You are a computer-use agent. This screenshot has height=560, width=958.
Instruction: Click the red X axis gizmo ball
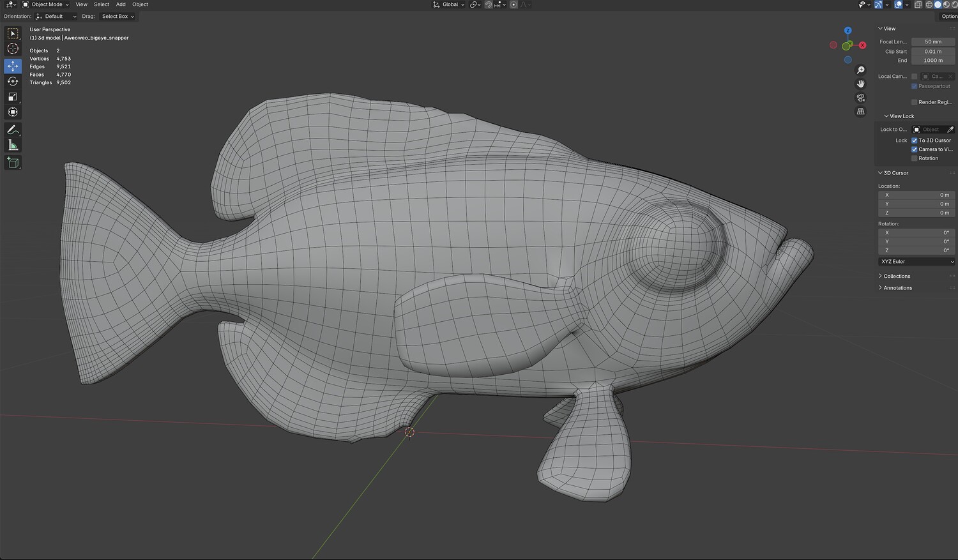coord(863,45)
